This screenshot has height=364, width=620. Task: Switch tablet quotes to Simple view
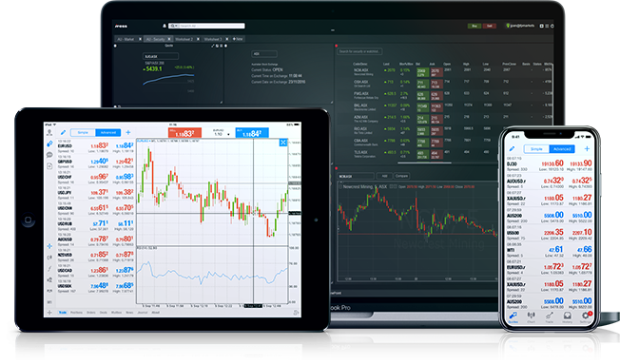click(83, 132)
